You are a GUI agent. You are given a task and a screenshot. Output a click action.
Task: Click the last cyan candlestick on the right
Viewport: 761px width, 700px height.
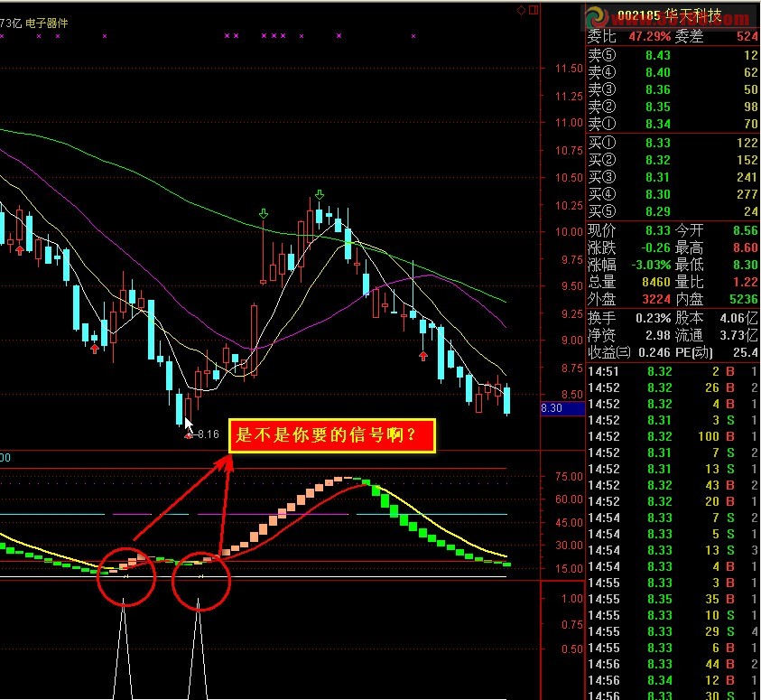pos(507,400)
